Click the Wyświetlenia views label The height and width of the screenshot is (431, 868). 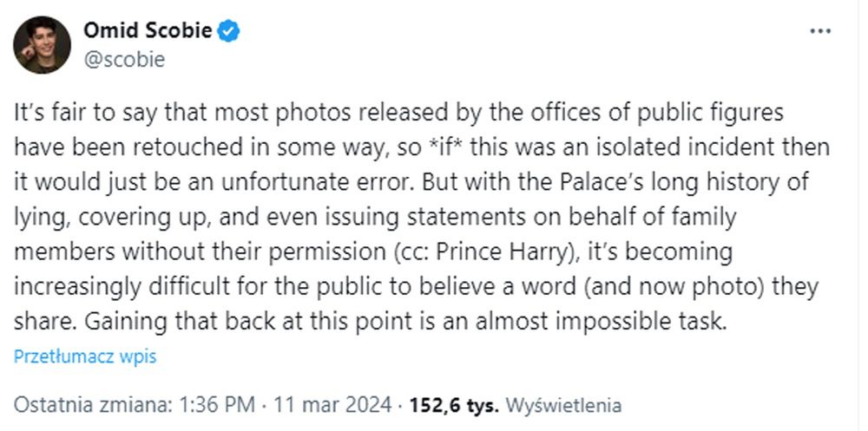[x=563, y=405]
